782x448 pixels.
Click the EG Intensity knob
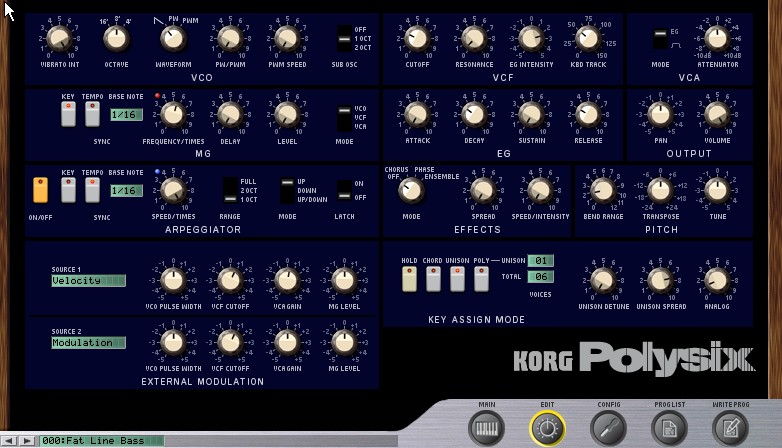(x=531, y=38)
